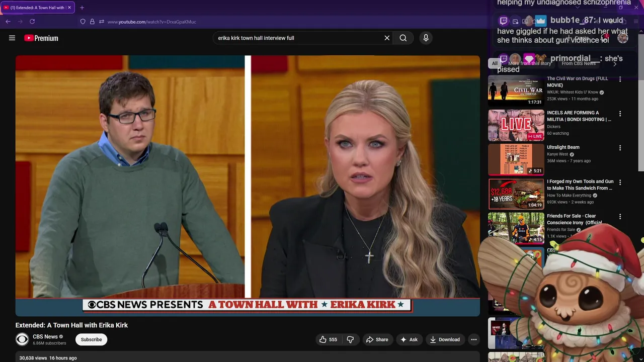
Task: Go back with the browser back arrow
Action: point(8,22)
